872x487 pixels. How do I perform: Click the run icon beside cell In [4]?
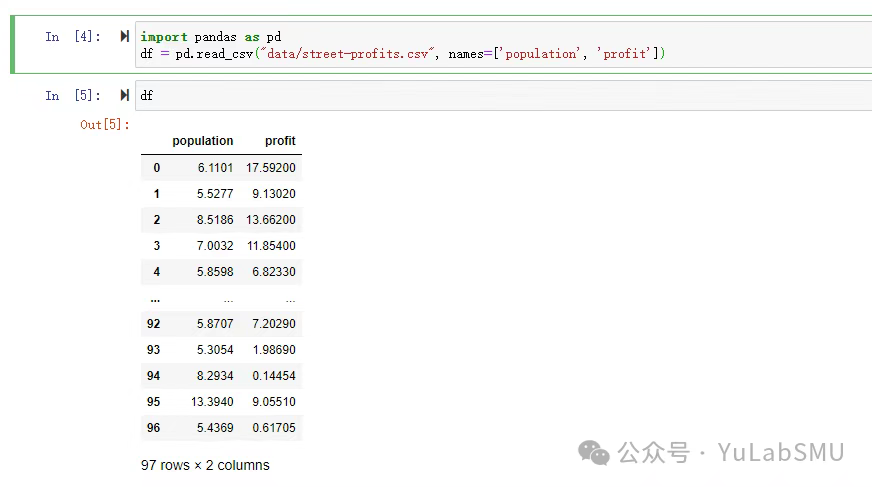pyautogui.click(x=125, y=37)
